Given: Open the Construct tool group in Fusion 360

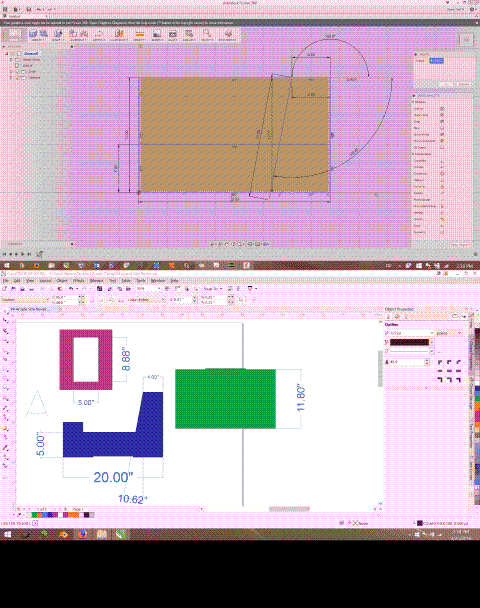Looking at the screenshot, I should (119, 35).
